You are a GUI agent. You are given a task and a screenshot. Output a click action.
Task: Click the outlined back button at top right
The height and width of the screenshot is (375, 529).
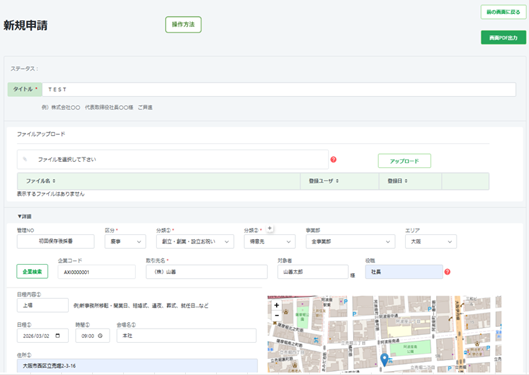coord(503,12)
